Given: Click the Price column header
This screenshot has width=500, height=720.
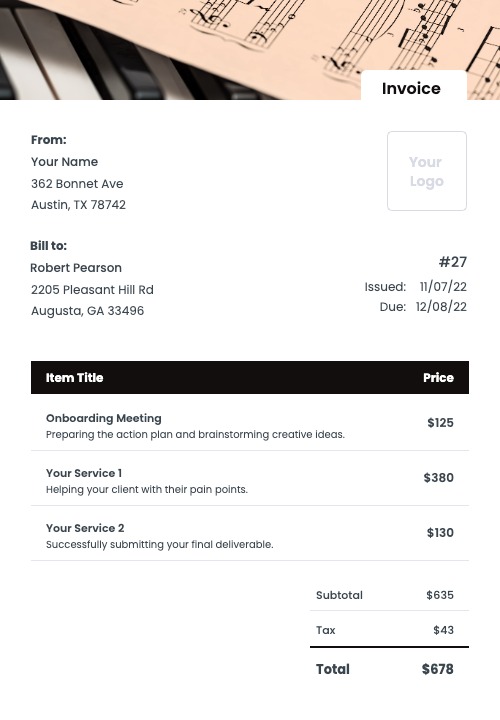Looking at the screenshot, I should (438, 377).
